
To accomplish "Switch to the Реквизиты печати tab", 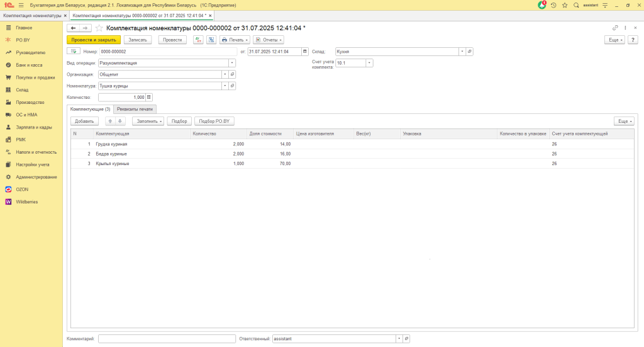I will [x=135, y=110].
